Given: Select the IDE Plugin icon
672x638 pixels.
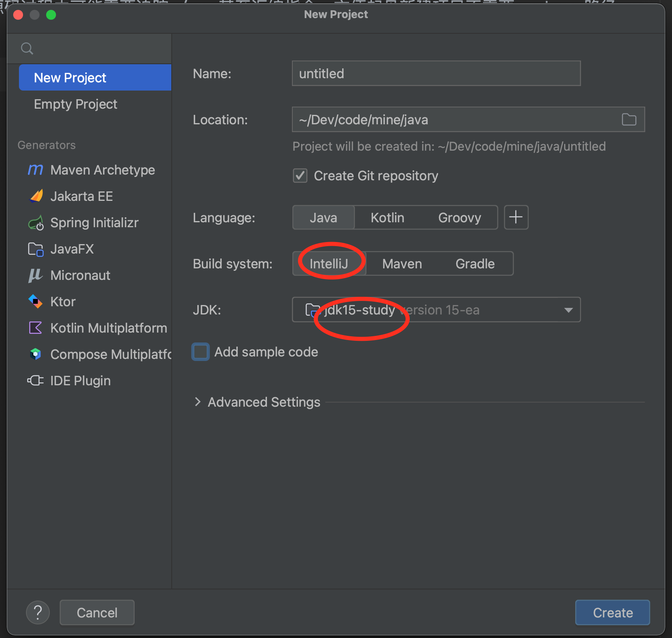Looking at the screenshot, I should click(x=35, y=380).
